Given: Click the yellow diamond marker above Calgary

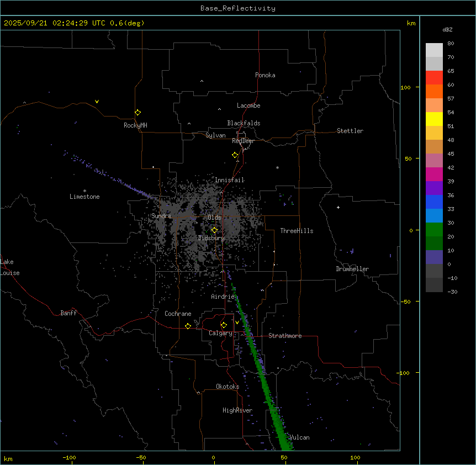Looking at the screenshot, I should click(224, 325).
